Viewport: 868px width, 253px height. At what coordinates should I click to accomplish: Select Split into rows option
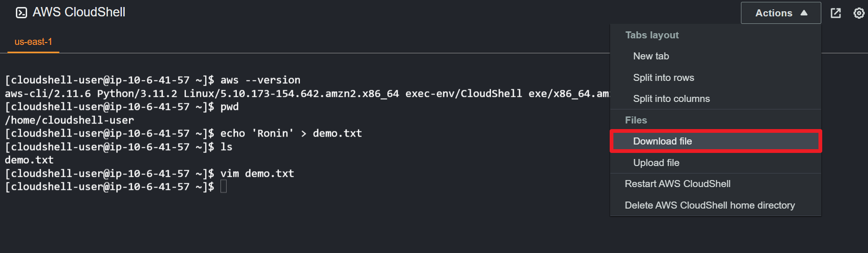click(663, 78)
